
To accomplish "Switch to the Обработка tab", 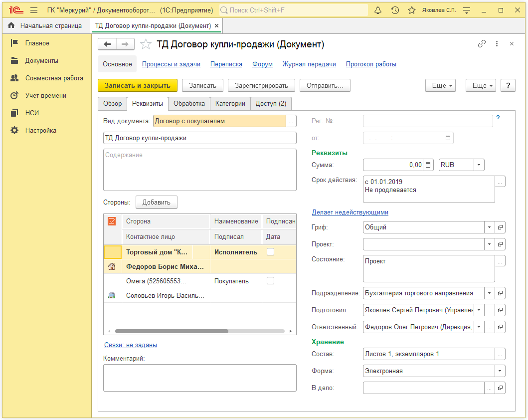I will point(189,104).
